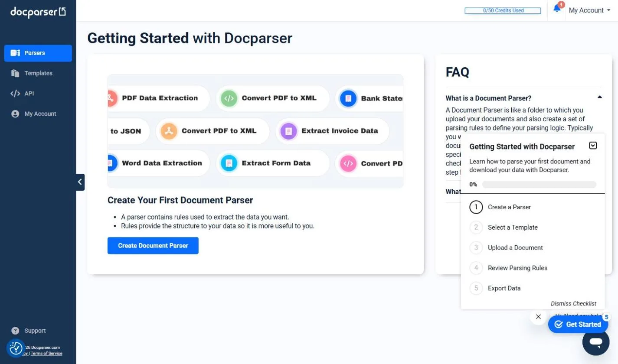Minimize the Getting Started checklist

click(x=593, y=146)
